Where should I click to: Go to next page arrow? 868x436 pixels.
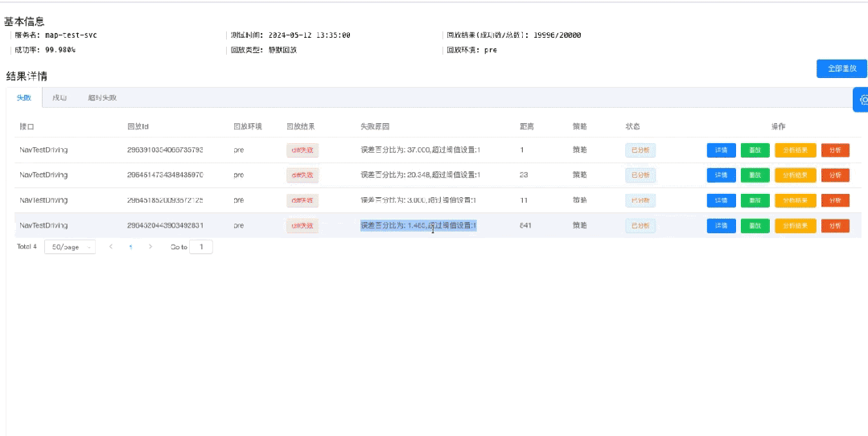coord(150,247)
